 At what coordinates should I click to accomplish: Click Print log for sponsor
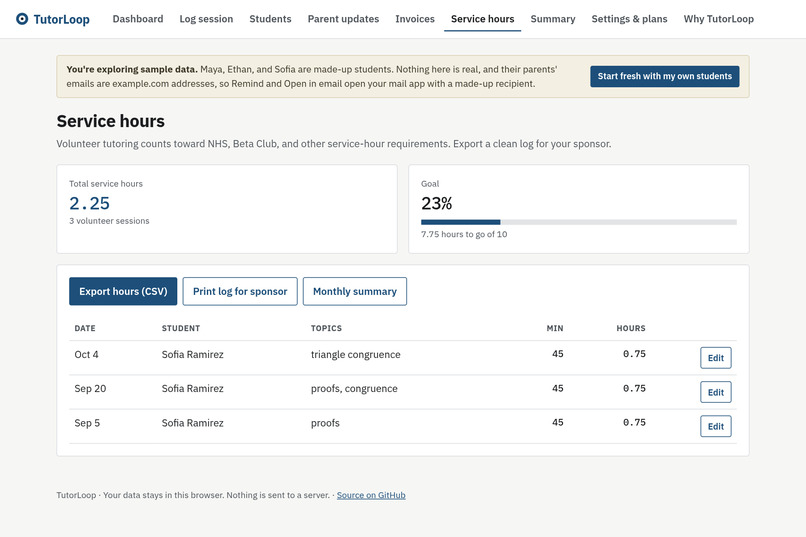pos(240,291)
